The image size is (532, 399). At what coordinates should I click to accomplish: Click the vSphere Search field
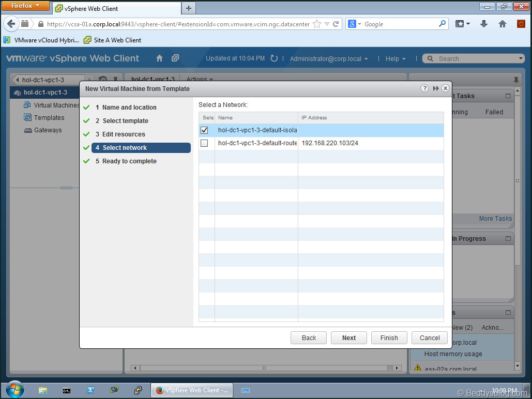click(x=477, y=58)
